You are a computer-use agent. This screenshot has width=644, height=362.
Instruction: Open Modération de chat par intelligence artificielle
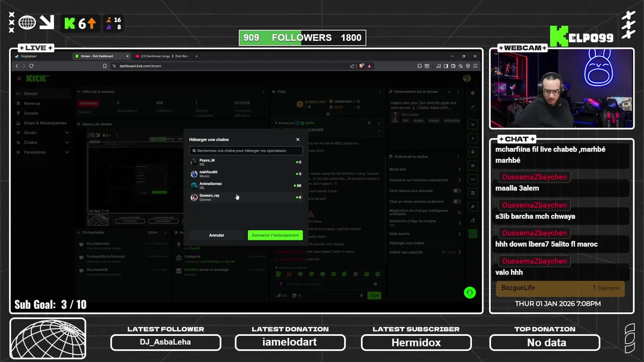425,213
